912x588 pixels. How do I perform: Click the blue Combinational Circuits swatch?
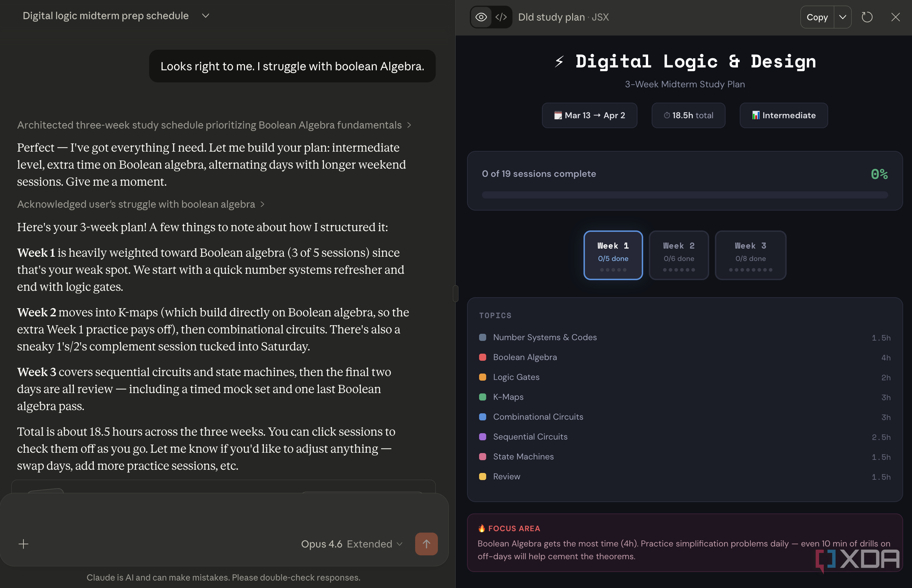[482, 417]
